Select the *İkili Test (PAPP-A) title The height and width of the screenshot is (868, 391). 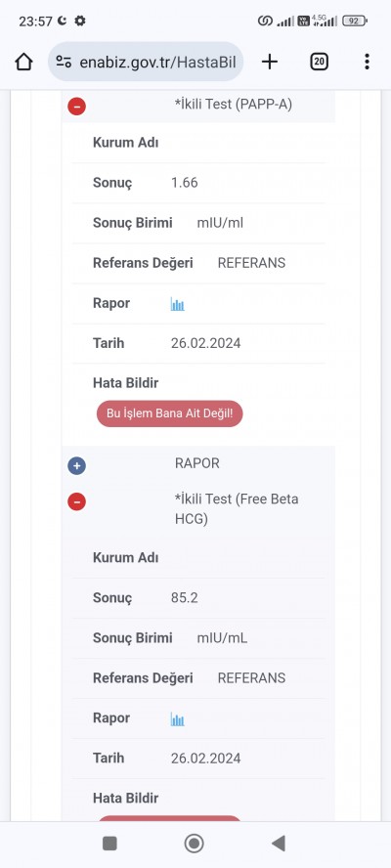[234, 105]
